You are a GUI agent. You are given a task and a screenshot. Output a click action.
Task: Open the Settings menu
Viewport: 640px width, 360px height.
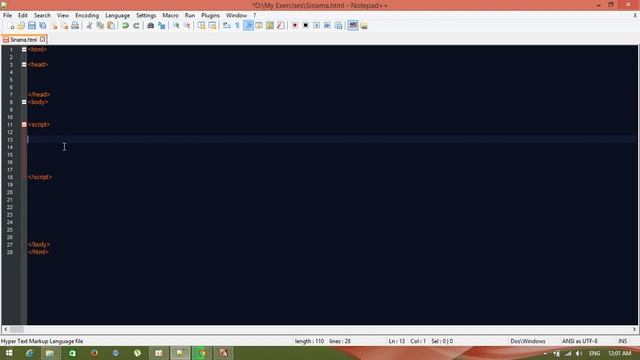click(146, 15)
